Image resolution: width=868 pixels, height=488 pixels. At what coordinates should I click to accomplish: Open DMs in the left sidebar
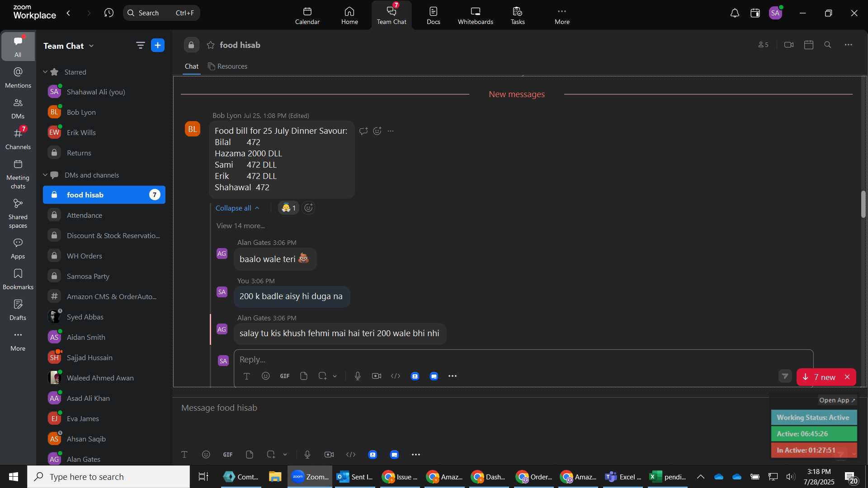18,108
